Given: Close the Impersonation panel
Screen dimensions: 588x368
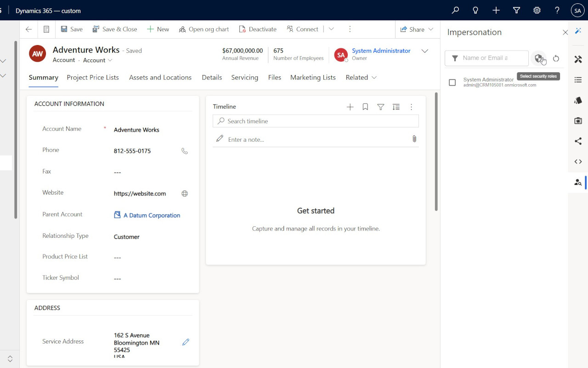Looking at the screenshot, I should pyautogui.click(x=565, y=32).
